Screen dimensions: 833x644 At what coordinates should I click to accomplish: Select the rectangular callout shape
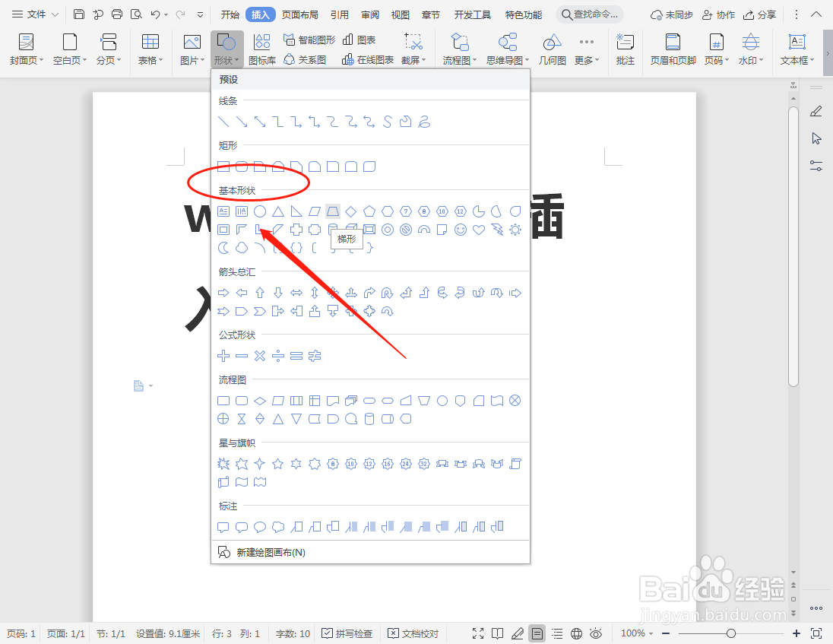pos(223,527)
